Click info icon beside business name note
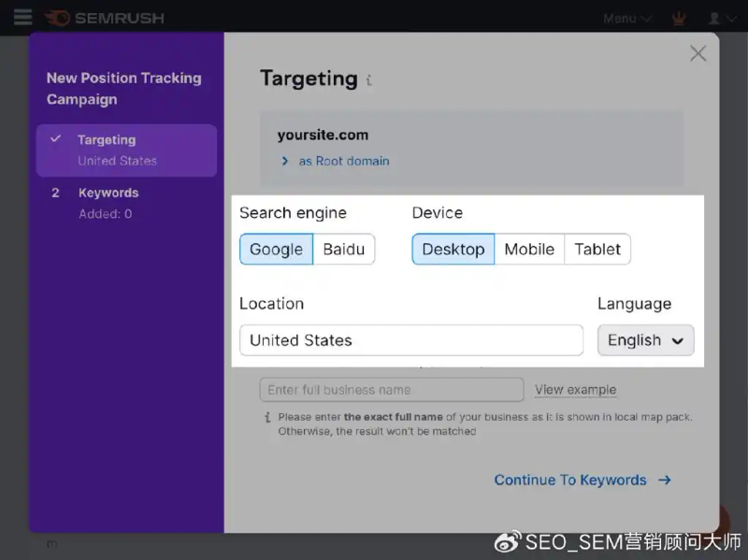 tap(266, 417)
